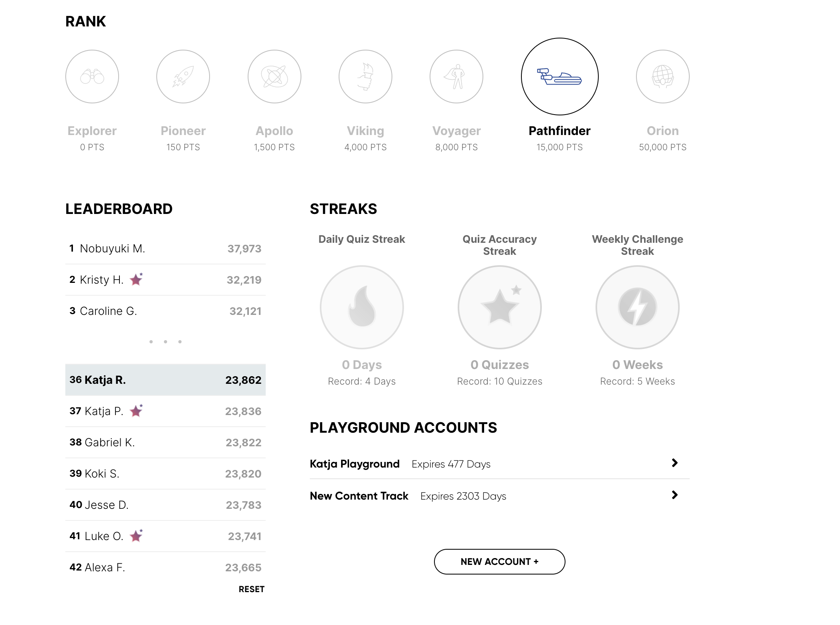Click the Voyager rank label

(456, 131)
